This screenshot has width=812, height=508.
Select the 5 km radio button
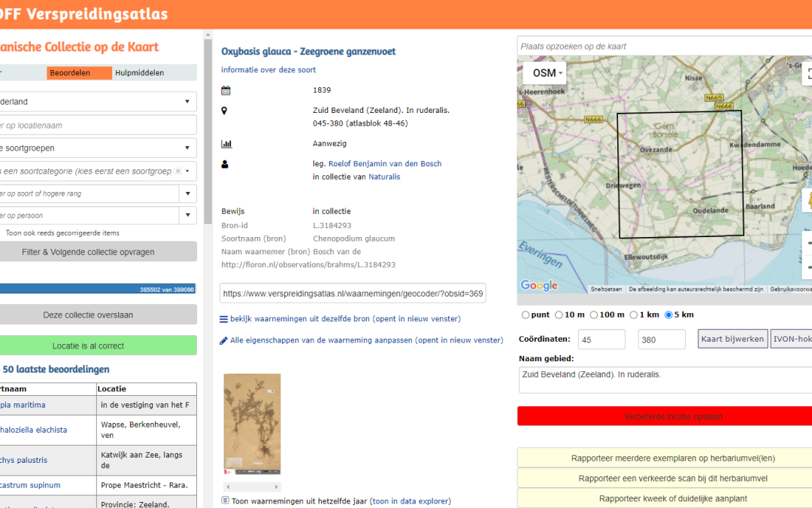pyautogui.click(x=668, y=315)
